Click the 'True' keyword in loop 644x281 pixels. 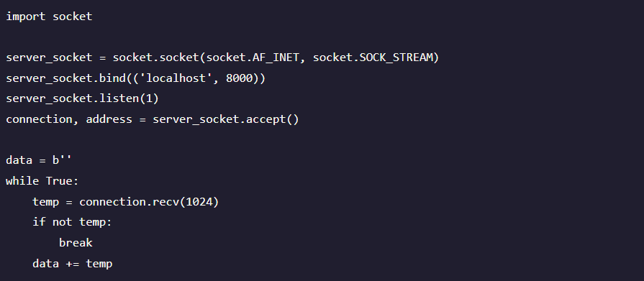coord(59,181)
